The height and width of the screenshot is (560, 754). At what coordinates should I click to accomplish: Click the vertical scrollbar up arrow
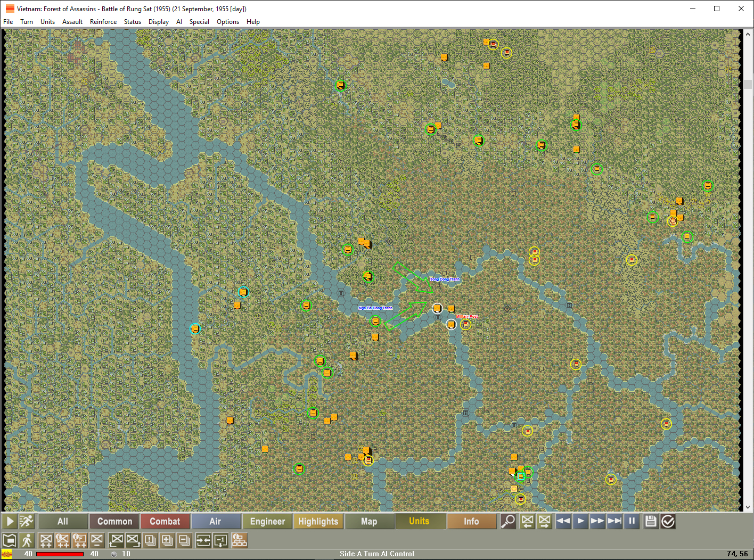(748, 34)
